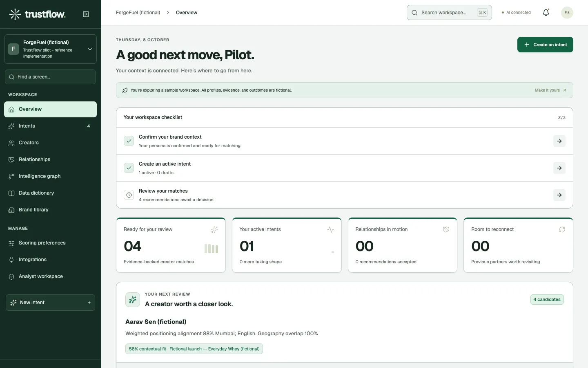Click the refresh icon on Room to reconnect card
This screenshot has height=368, width=588.
562,230
